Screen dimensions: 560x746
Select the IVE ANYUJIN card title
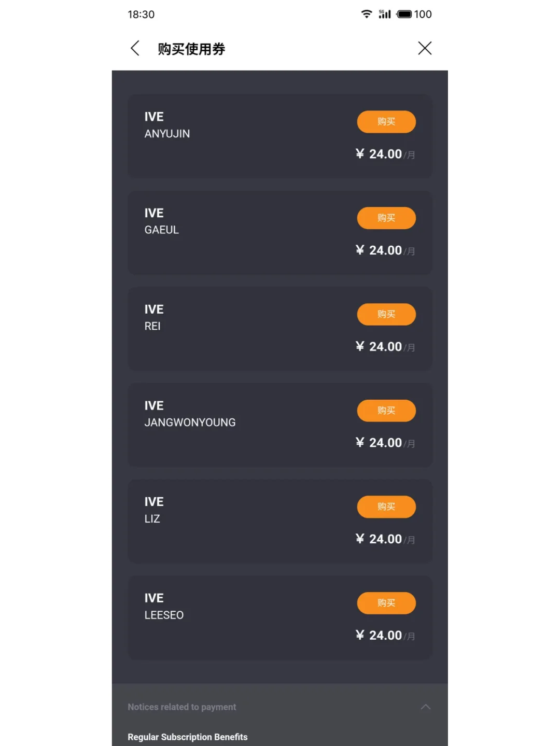point(154,117)
